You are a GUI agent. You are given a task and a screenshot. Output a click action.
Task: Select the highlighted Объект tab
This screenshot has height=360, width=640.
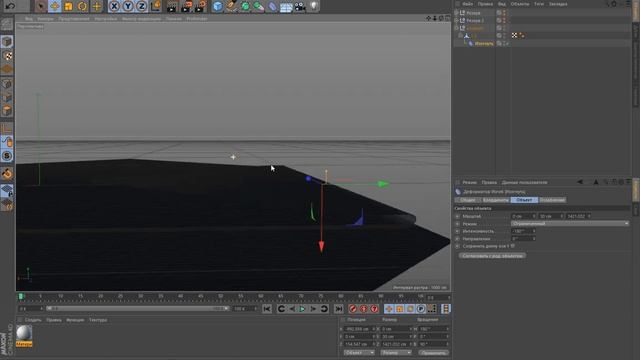tap(524, 200)
